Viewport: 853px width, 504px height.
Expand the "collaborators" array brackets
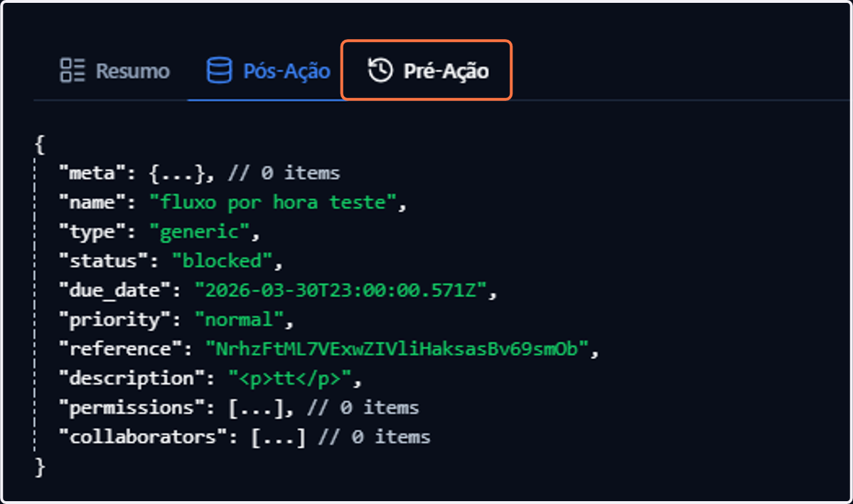(x=279, y=436)
